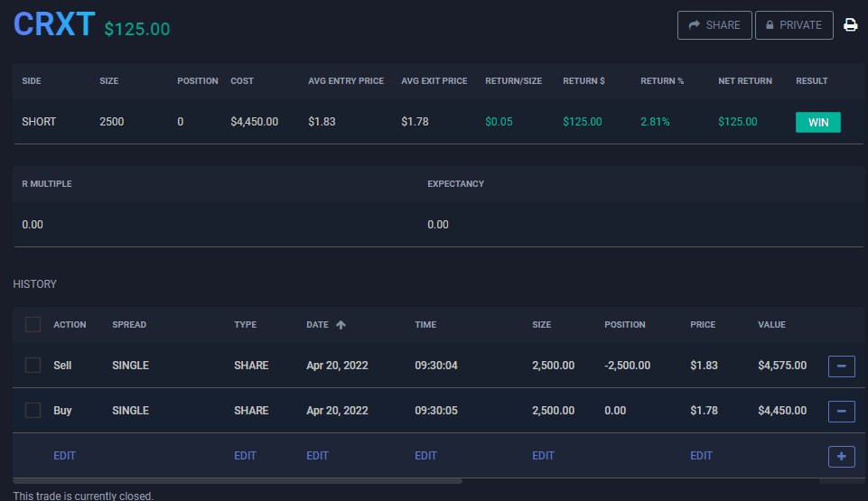Click the printer icon

point(850,25)
